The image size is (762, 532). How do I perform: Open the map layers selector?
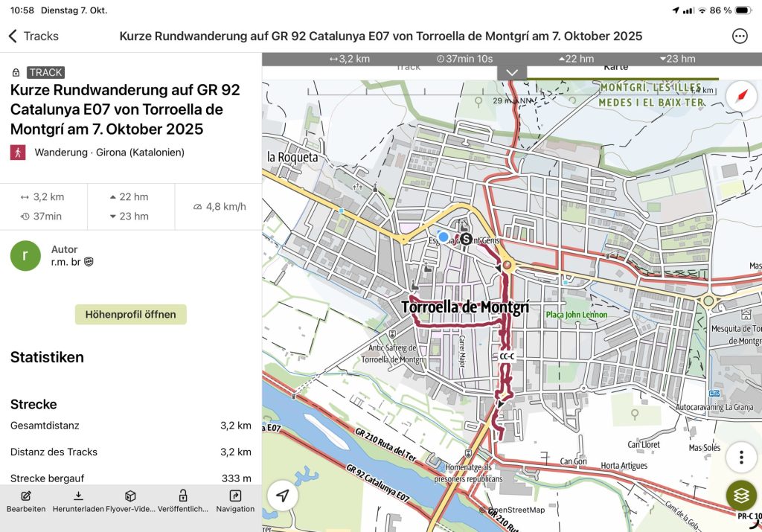pyautogui.click(x=741, y=495)
